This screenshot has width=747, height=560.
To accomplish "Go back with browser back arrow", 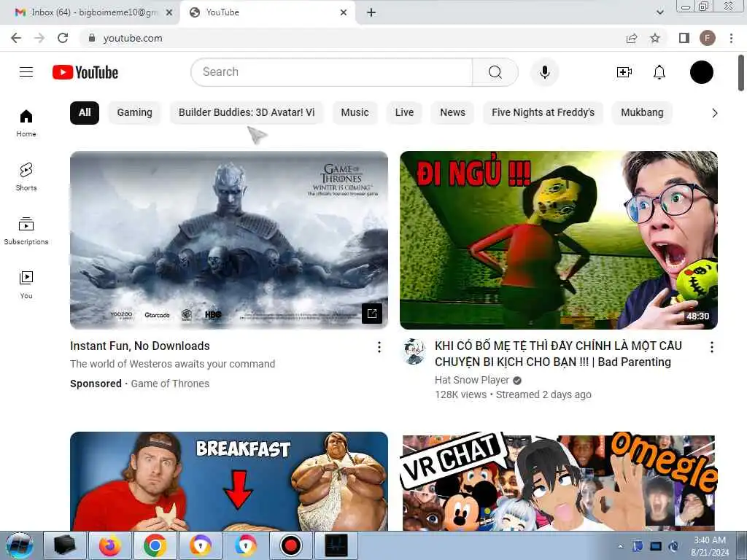I will point(16,38).
